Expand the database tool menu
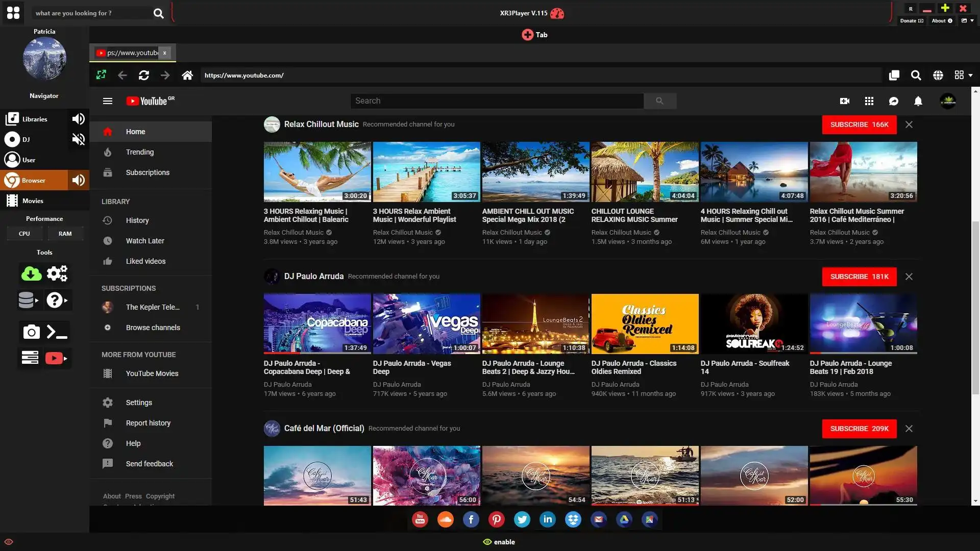 coord(28,300)
